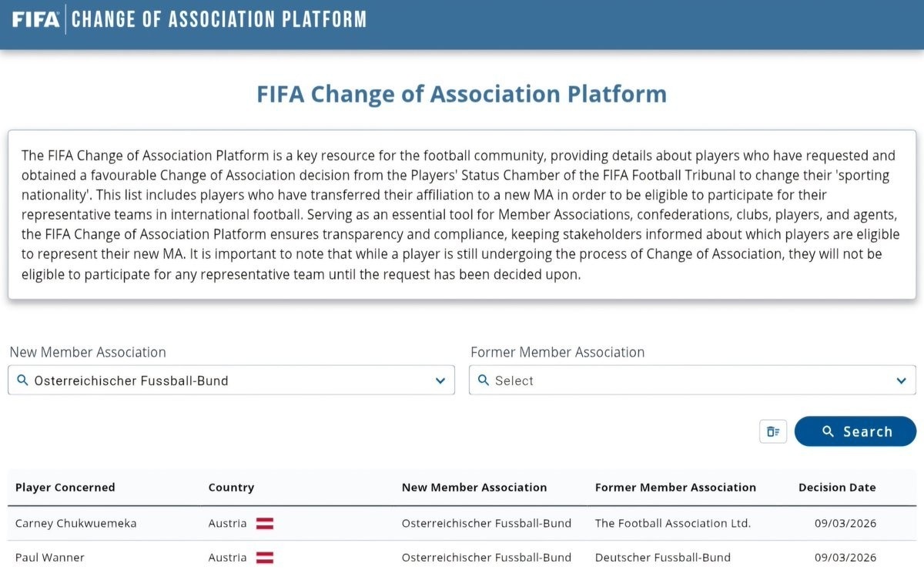Click Austria flag in Paul Wanner row
The height and width of the screenshot is (570, 924).
[x=265, y=558]
